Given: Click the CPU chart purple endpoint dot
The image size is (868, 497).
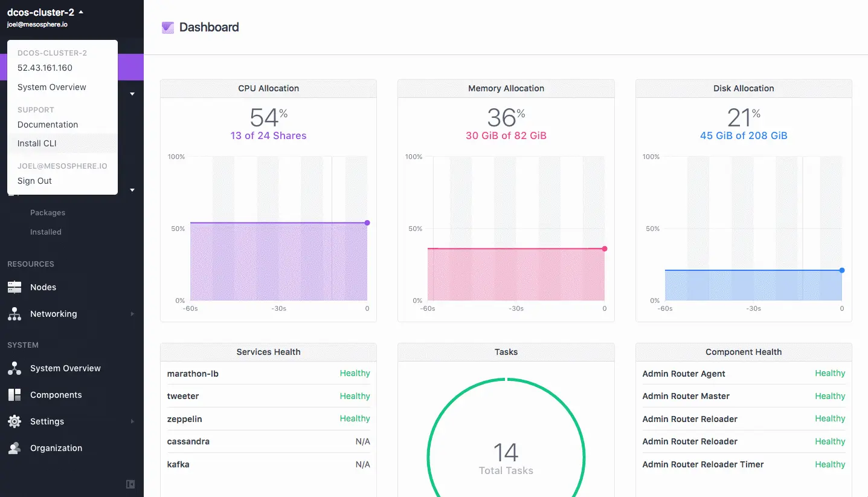Looking at the screenshot, I should [367, 223].
